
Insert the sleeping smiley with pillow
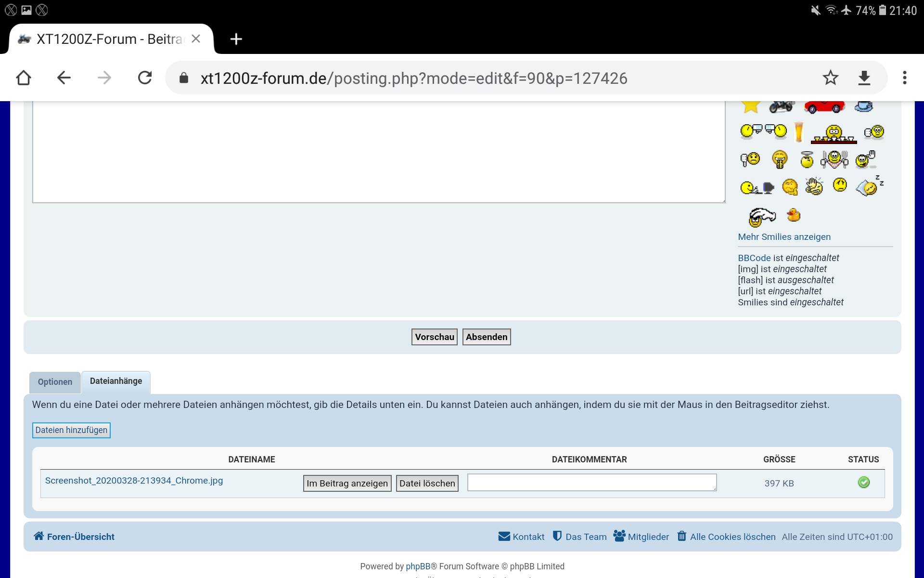coord(869,186)
